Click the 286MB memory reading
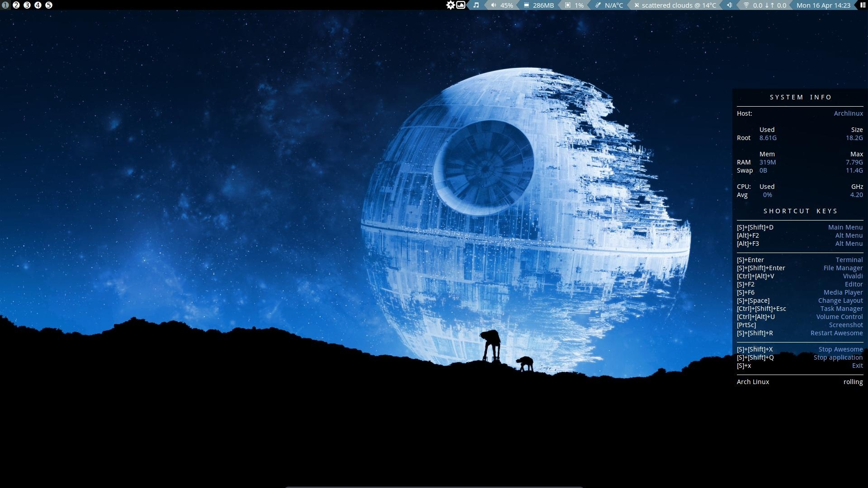Viewport: 868px width, 488px height. (x=543, y=5)
